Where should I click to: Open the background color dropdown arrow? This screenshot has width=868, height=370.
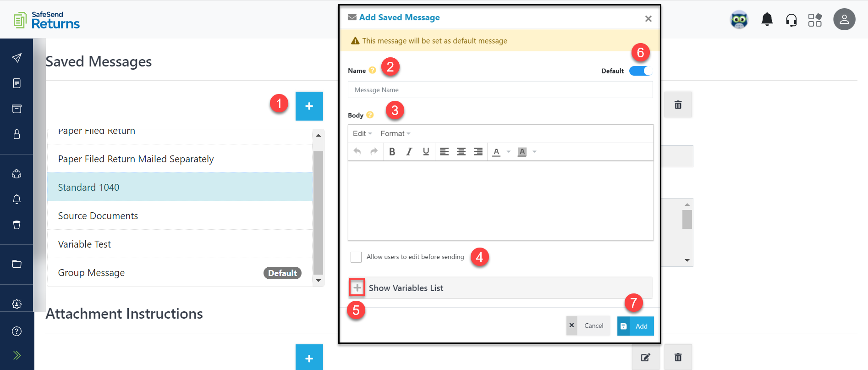tap(534, 152)
